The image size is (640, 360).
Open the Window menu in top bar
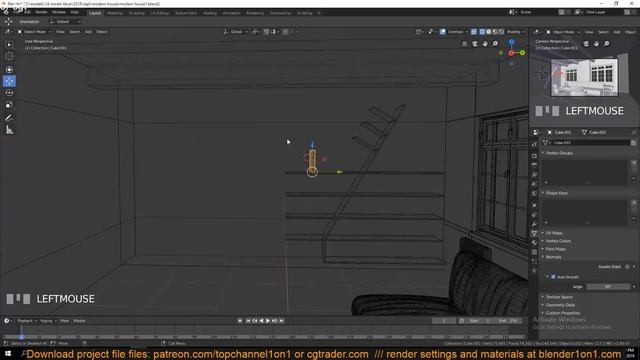coord(59,13)
